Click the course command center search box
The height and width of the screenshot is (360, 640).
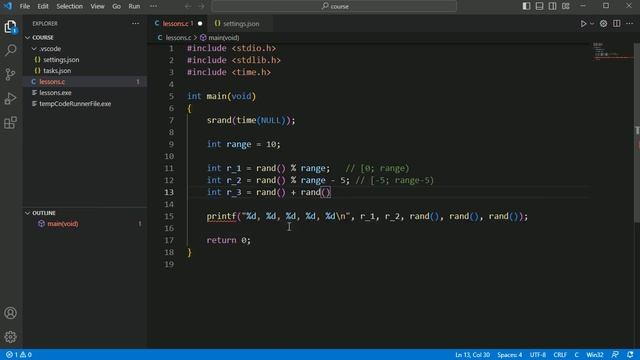click(334, 6)
